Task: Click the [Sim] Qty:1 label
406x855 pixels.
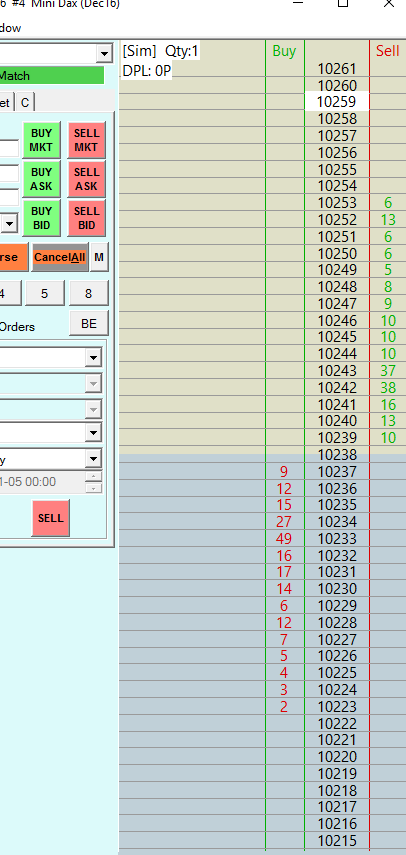Action: coord(161,51)
